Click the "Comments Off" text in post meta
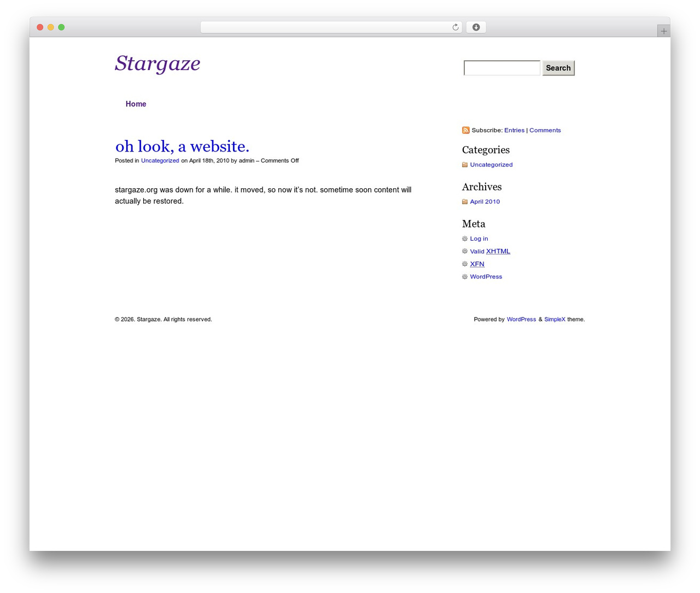 click(x=279, y=161)
